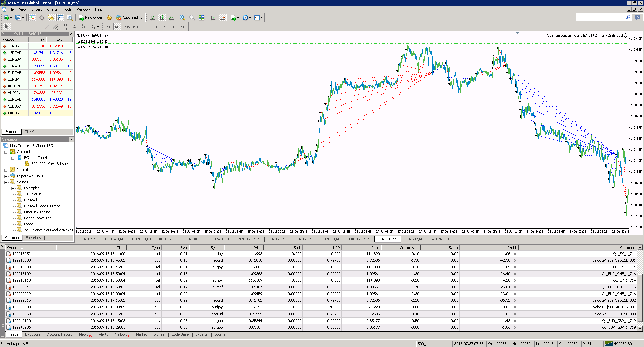Open the Tools menu

67,9
